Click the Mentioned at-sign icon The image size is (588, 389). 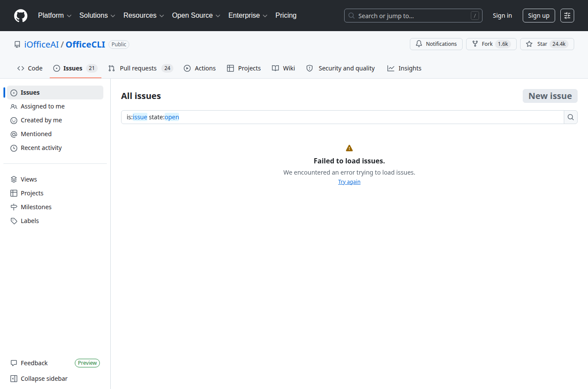click(14, 134)
